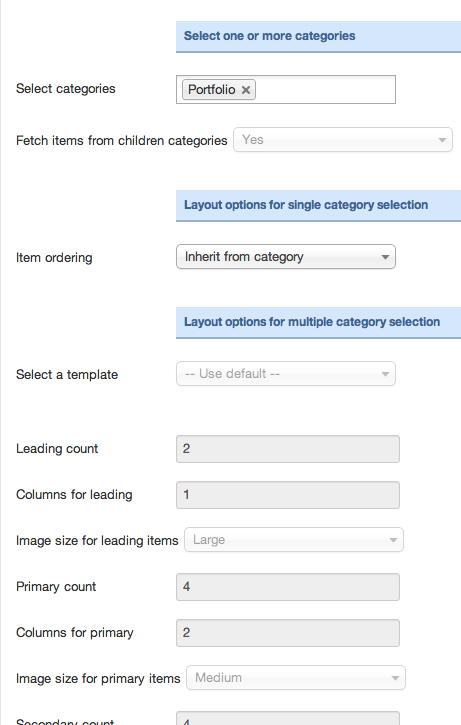Click the Columns for leading field
The height and width of the screenshot is (725, 461).
pyautogui.click(x=288, y=495)
